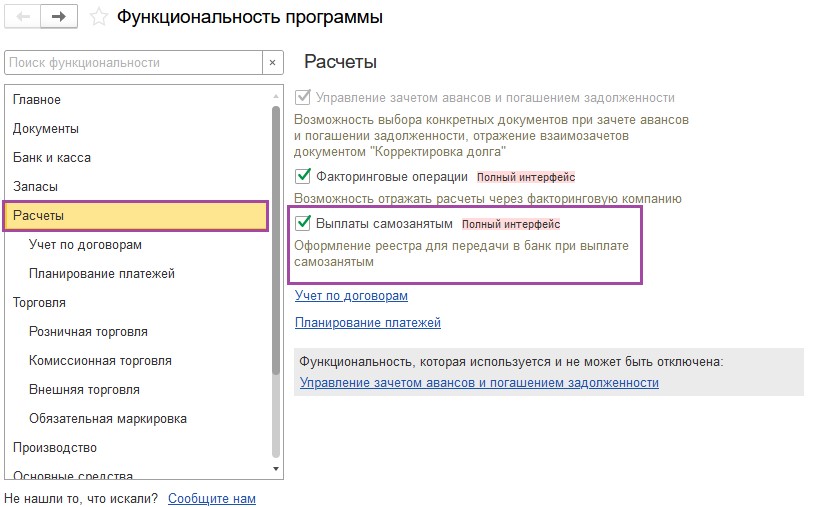
Task: Click the 'Сообщите нам' link
Action: point(212,498)
